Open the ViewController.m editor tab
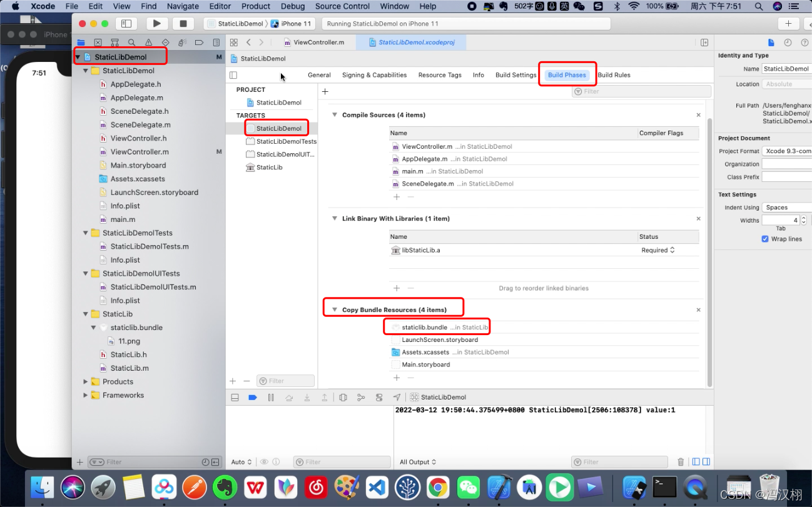Screen dimensions: 812x507 314,43
